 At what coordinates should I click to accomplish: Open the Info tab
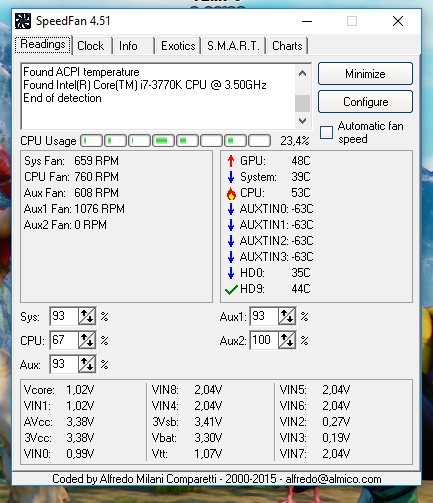tap(133, 46)
